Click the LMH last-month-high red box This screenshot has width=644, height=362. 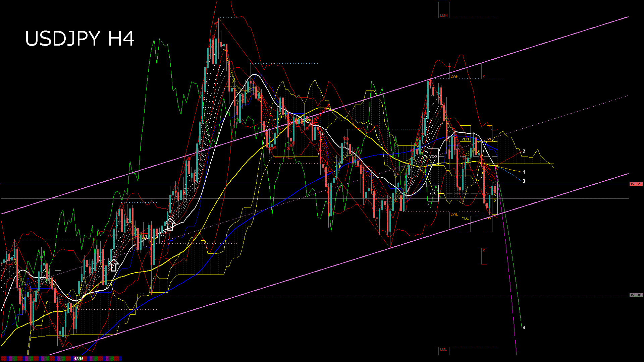coord(443,15)
